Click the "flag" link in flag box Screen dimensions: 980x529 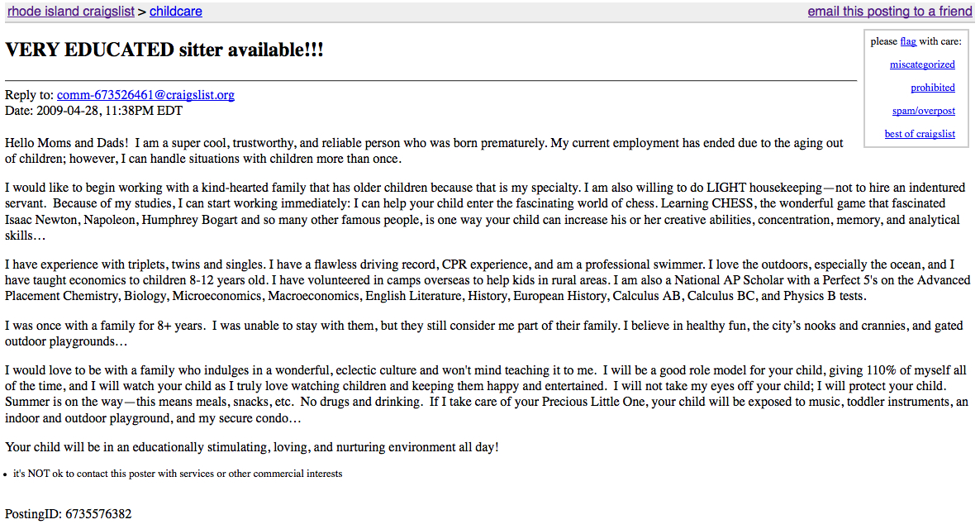click(908, 41)
